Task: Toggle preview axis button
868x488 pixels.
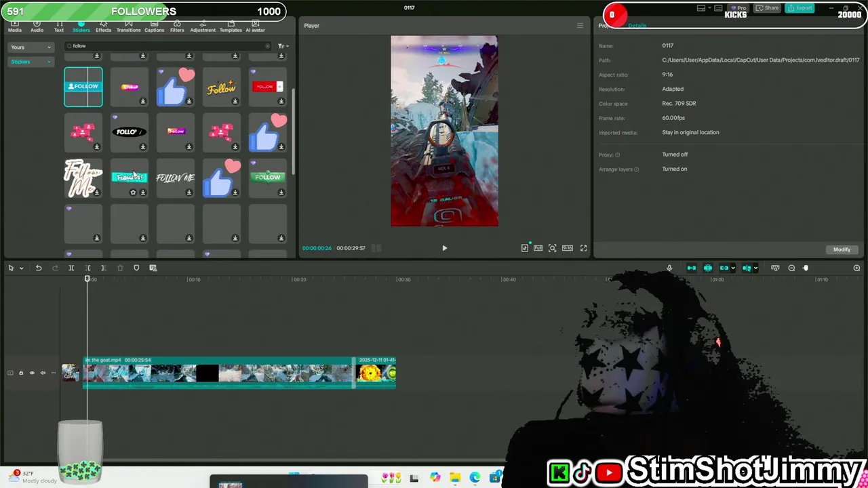Action: (746, 268)
